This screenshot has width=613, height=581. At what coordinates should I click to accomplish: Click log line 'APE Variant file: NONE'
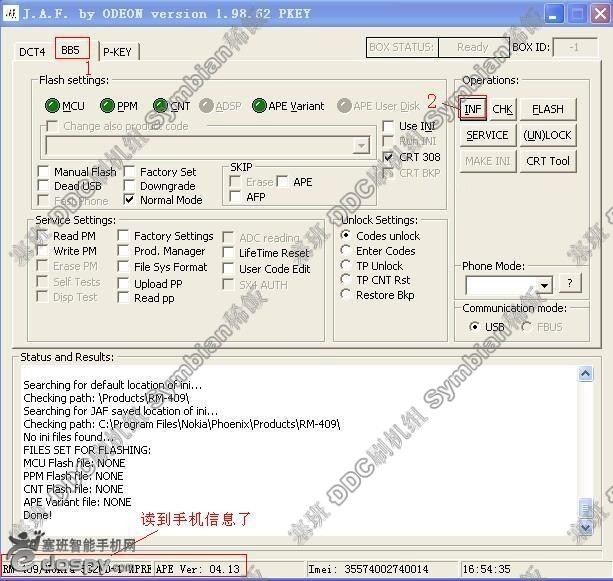77,502
